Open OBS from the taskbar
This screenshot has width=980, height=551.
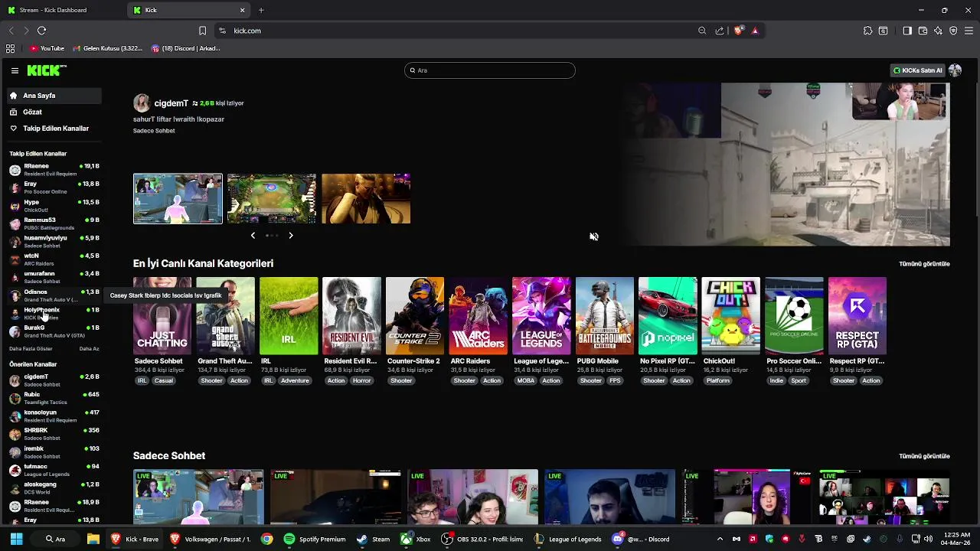click(482, 540)
